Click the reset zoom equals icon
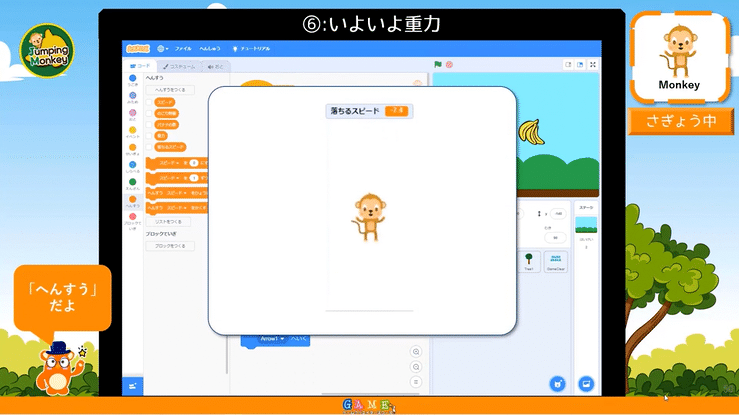Screen dimensions: 739x415 416,382
